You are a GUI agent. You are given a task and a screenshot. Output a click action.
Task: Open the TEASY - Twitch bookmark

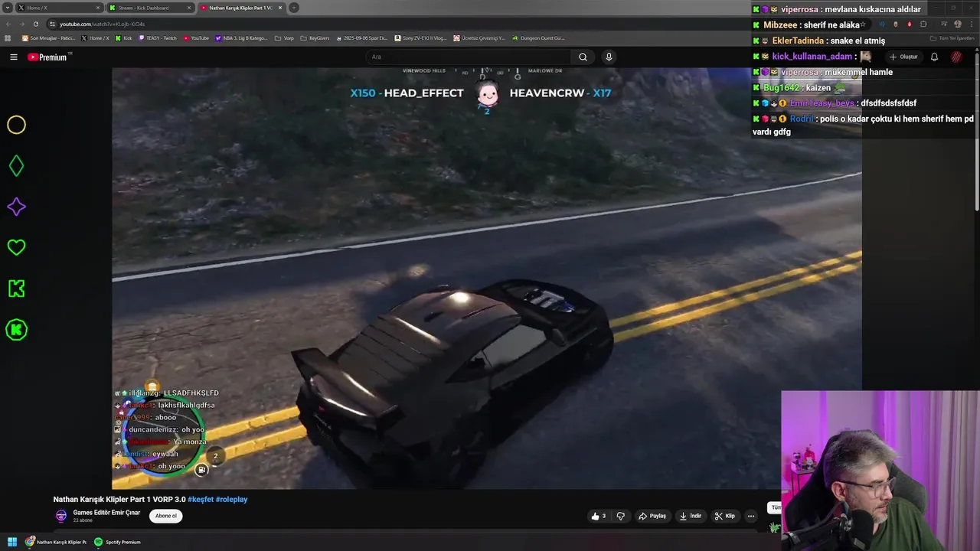157,37
